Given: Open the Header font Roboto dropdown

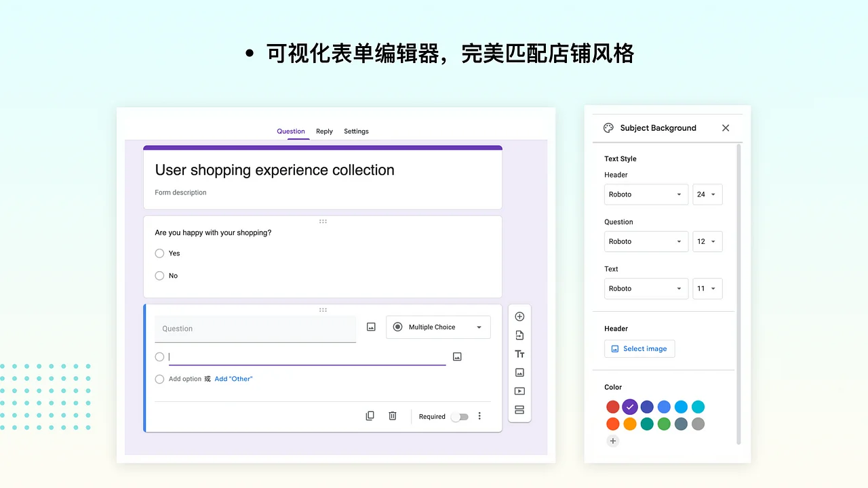Looking at the screenshot, I should pyautogui.click(x=646, y=194).
